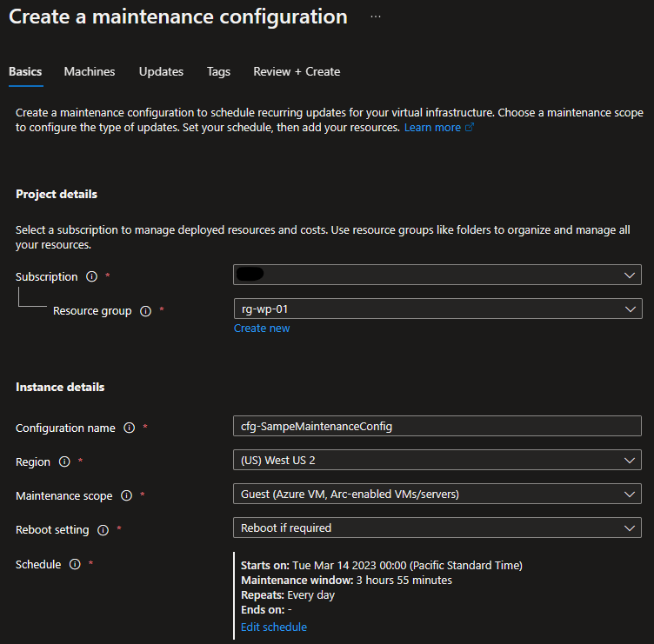
Task: Open the Tags tab
Action: coord(218,71)
